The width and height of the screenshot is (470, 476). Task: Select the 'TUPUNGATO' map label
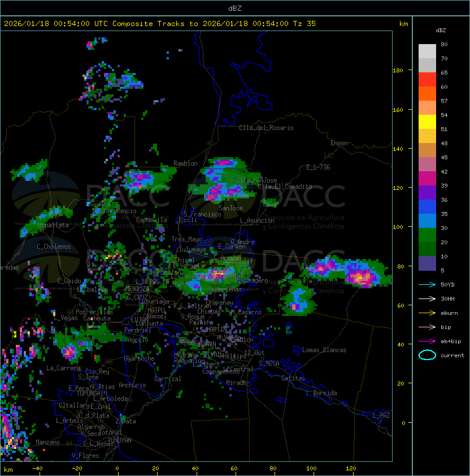tap(92, 393)
